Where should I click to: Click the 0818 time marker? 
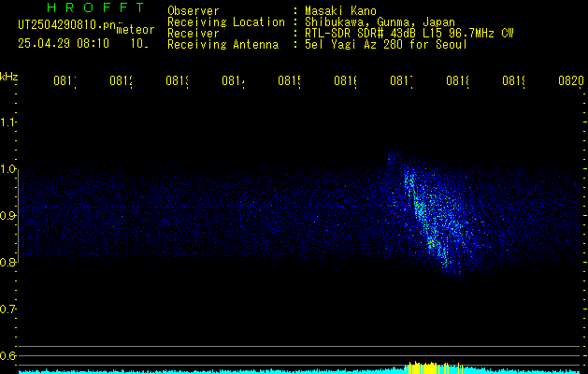coord(458,80)
